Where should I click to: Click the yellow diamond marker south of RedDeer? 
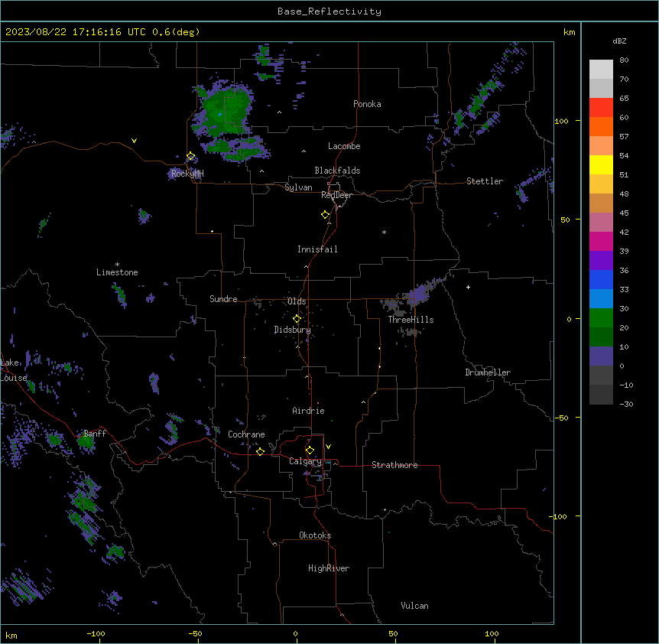pos(325,214)
